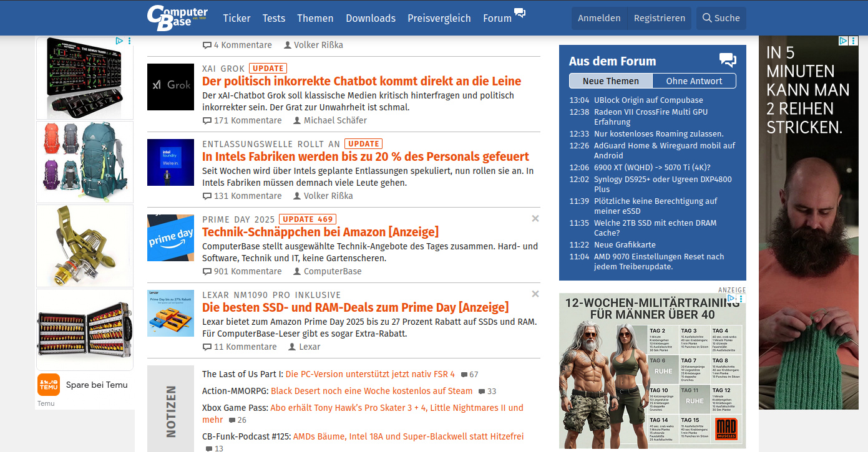Click the router bit set ad image
The image size is (868, 452).
(85, 330)
